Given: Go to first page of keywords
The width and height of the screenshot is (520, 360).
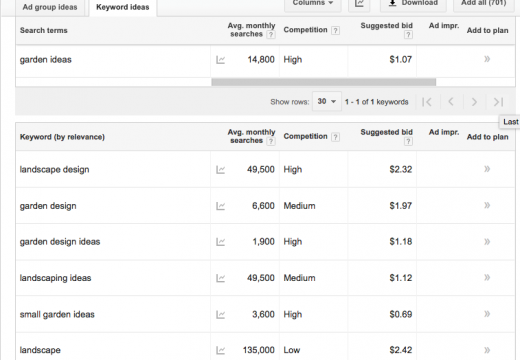Looking at the screenshot, I should point(427,102).
